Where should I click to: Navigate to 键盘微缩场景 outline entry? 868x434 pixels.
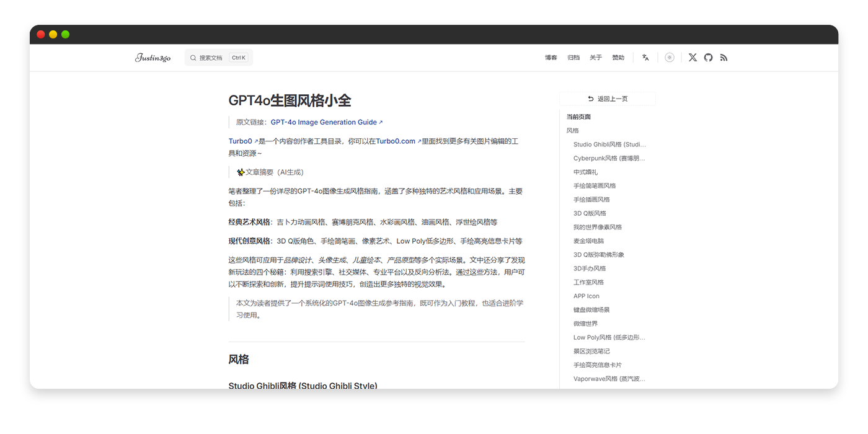(x=591, y=310)
